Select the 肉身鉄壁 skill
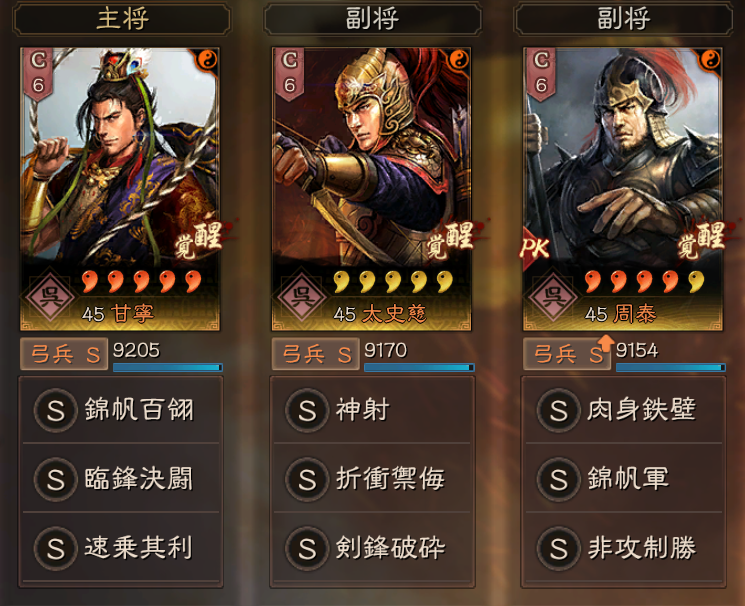This screenshot has width=745, height=606. pos(624,410)
